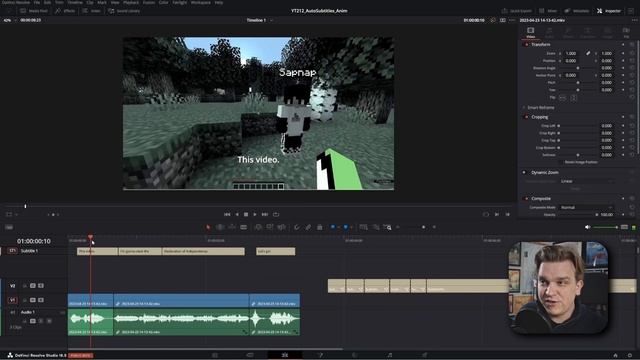Image resolution: width=640 pixels, height=360 pixels.
Task: Open the Fusion menu
Action: (x=149, y=2)
